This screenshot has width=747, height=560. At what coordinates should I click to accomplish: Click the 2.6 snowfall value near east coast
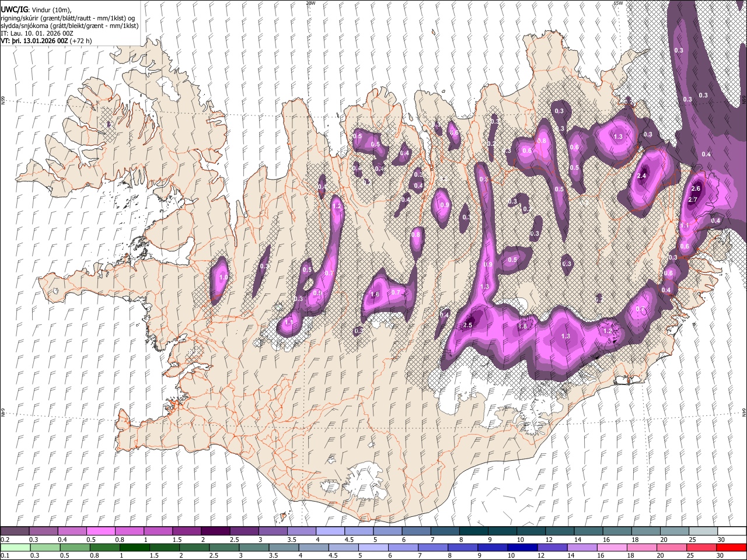tap(696, 189)
